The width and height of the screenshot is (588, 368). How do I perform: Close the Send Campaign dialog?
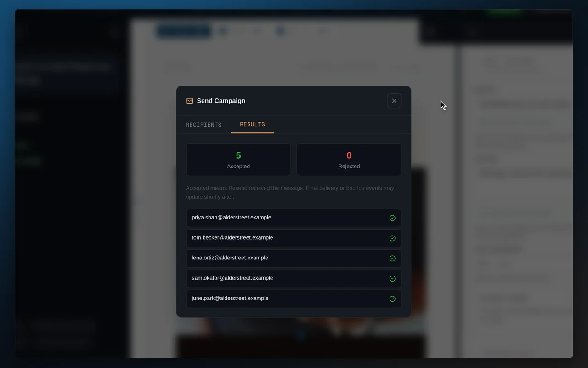[x=394, y=101]
